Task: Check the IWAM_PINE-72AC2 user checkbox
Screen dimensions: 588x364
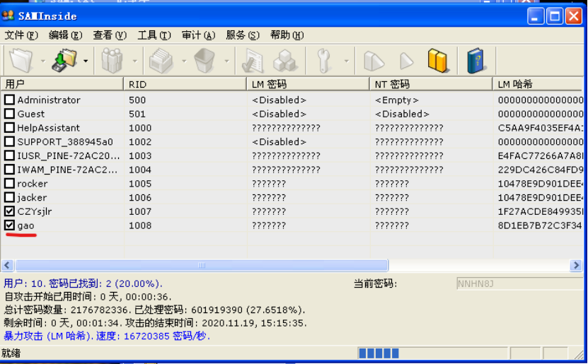Action: pos(9,169)
